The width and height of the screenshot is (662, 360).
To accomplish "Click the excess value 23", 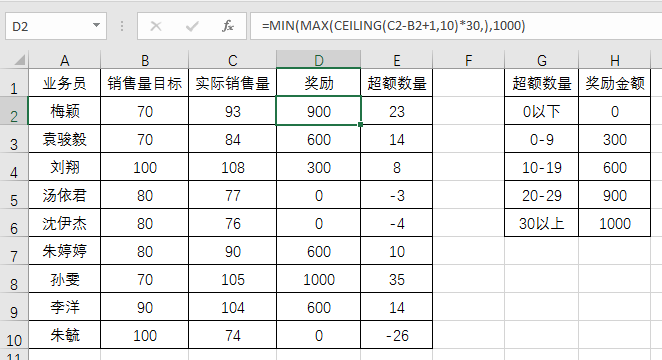I will click(x=397, y=111).
